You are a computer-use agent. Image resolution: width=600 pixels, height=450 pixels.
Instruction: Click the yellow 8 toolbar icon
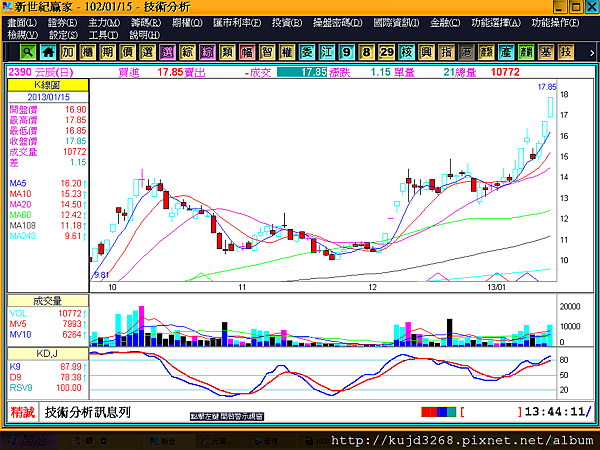click(366, 52)
